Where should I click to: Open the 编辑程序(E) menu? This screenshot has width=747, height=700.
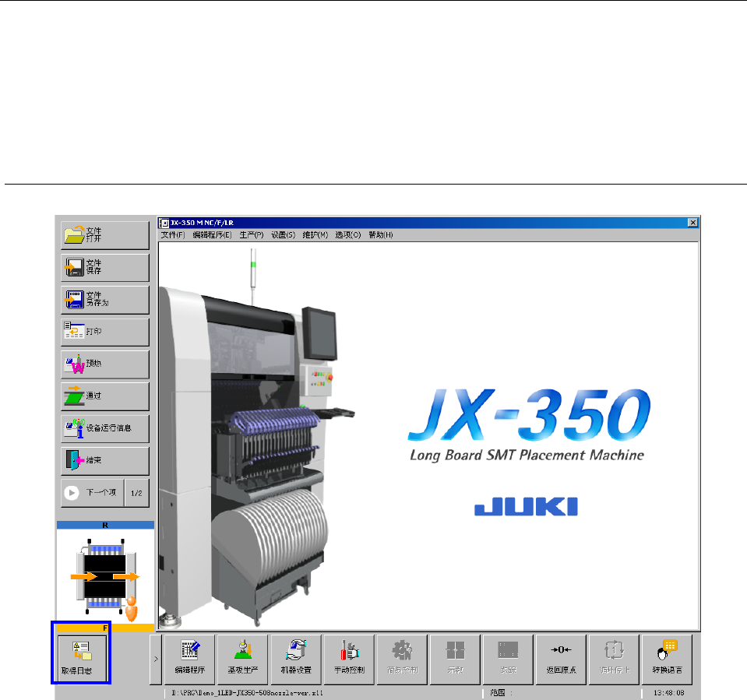click(x=212, y=235)
